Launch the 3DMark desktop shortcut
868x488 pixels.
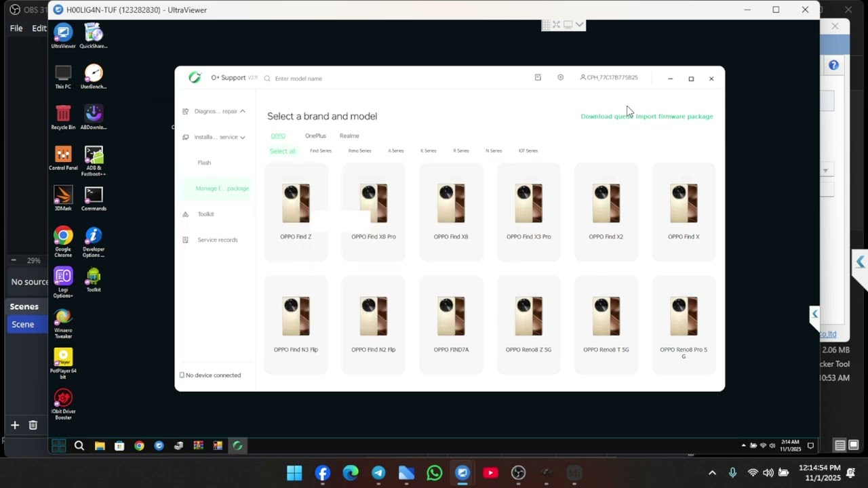(x=63, y=199)
